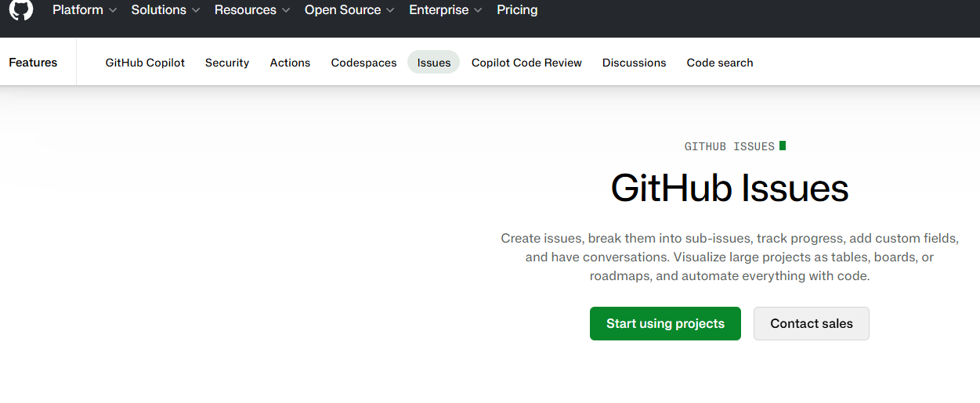
Task: Go to the Pricing page
Action: [517, 10]
